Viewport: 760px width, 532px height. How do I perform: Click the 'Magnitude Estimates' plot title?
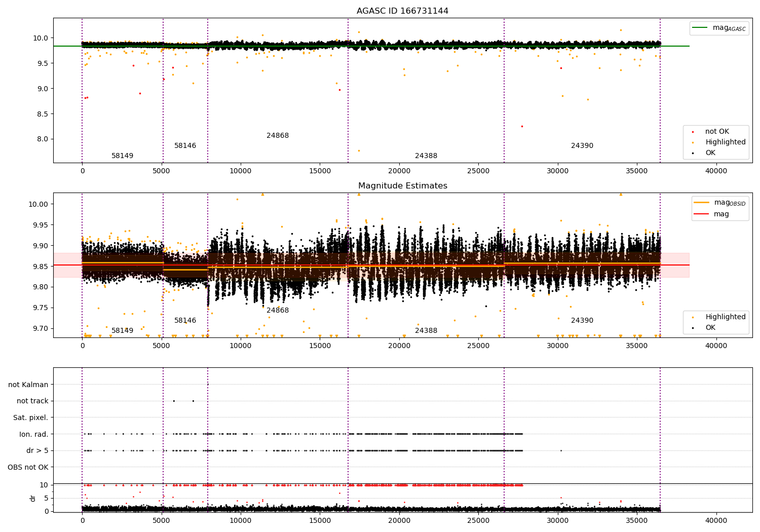click(402, 186)
